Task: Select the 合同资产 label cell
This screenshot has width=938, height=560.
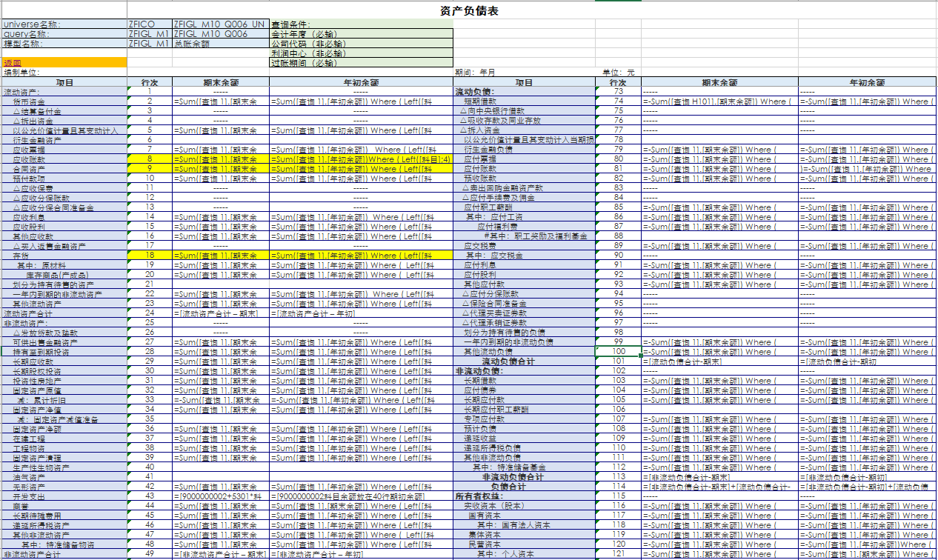Action: point(64,169)
